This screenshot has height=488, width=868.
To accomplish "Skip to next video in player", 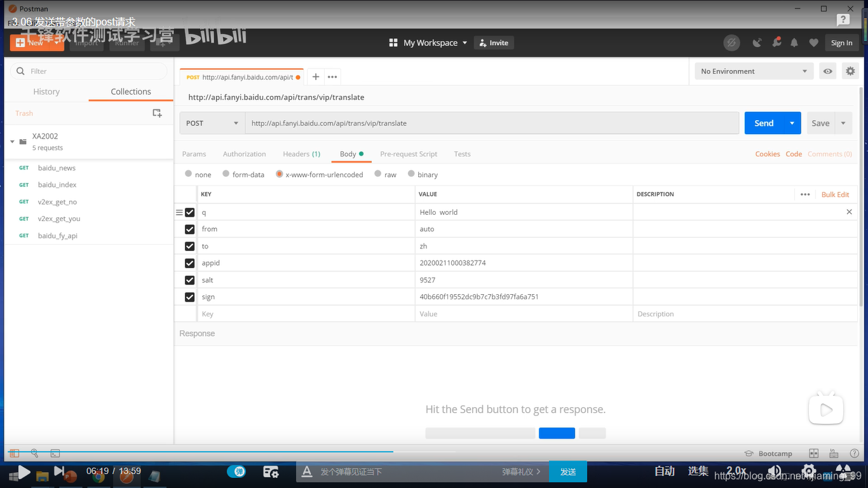I will (58, 471).
